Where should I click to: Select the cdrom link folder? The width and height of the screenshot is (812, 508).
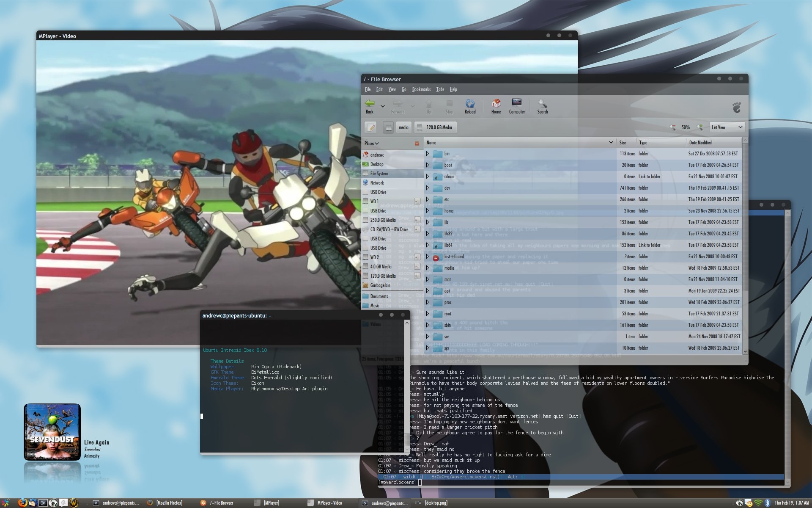tap(583, 177)
